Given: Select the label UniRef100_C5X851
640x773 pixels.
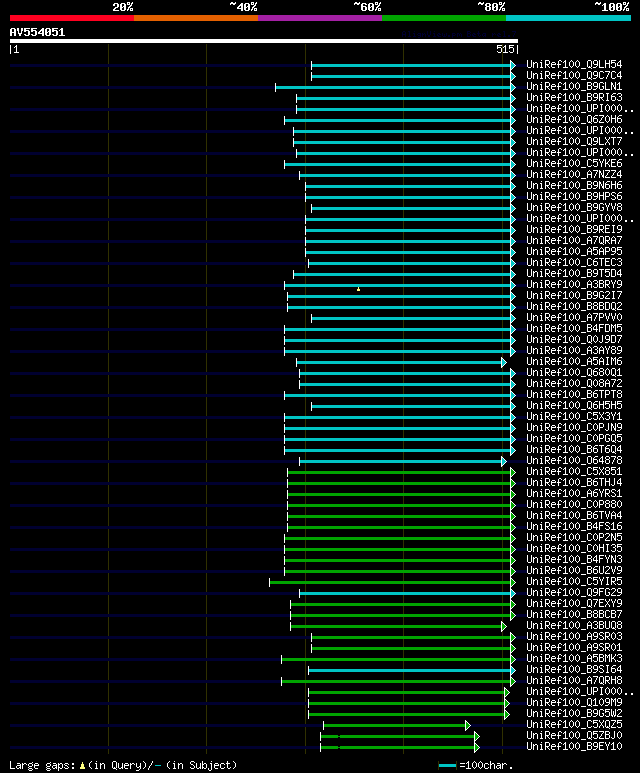Looking at the screenshot, I should click(574, 472).
